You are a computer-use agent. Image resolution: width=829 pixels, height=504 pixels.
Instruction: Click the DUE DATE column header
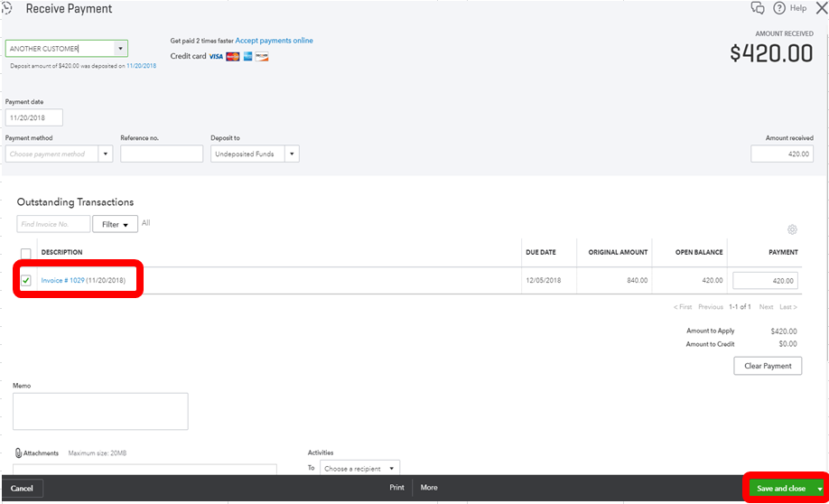(541, 252)
